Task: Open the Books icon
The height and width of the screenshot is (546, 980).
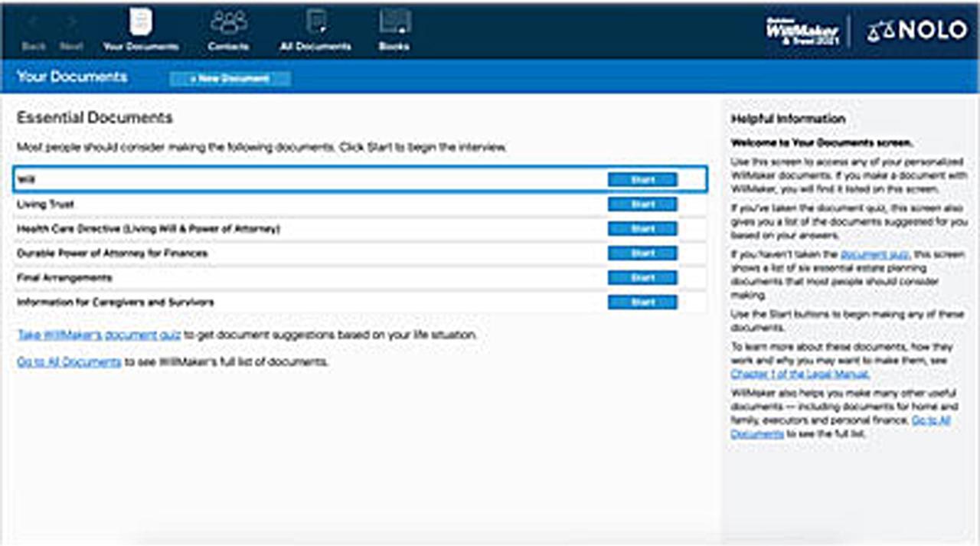Action: [x=394, y=21]
